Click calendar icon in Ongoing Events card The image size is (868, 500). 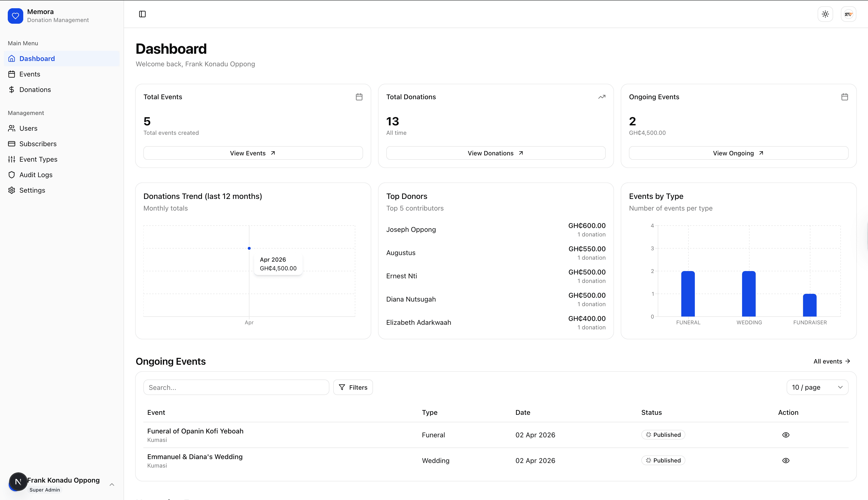coord(844,97)
